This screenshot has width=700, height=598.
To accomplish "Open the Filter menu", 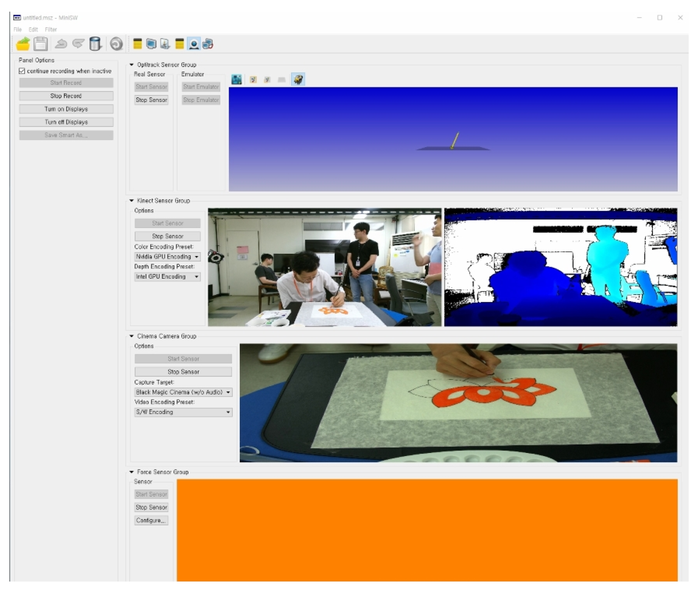I will [x=51, y=29].
